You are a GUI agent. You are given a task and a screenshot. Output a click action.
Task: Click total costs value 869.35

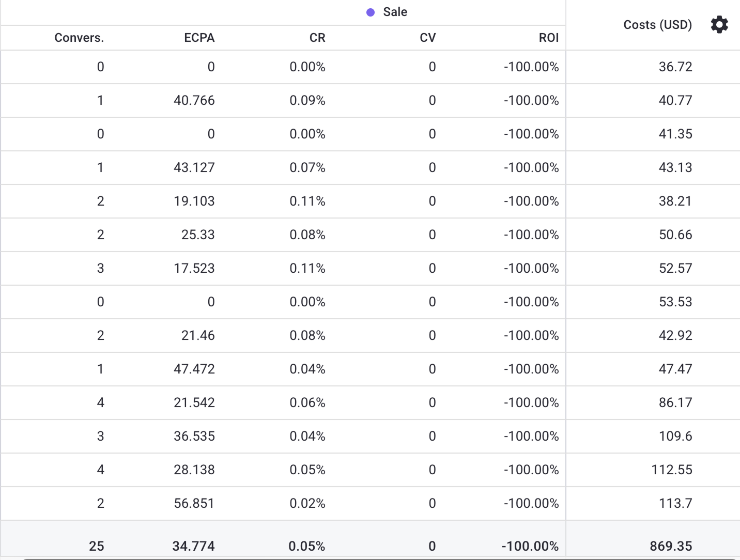671,546
